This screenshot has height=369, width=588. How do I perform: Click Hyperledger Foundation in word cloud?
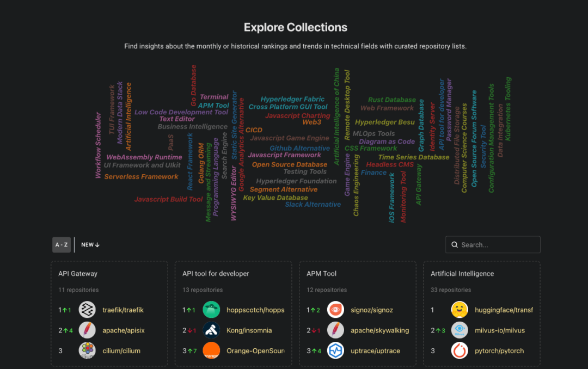296,181
